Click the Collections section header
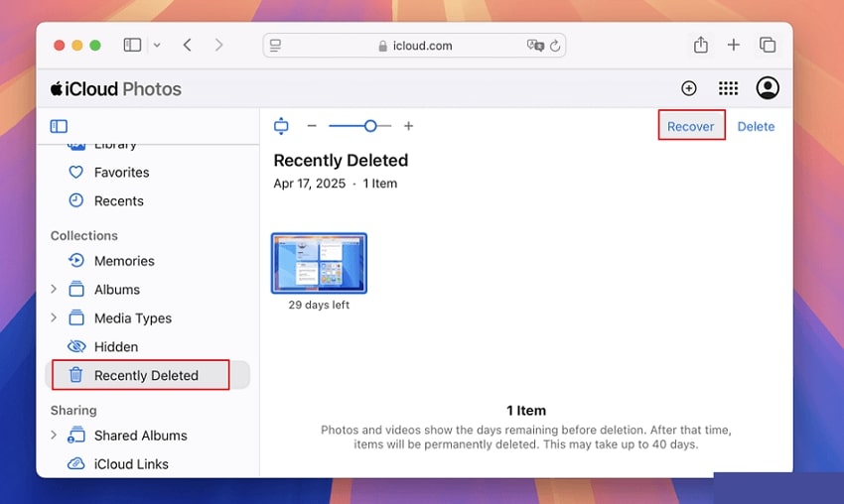 pyautogui.click(x=84, y=235)
